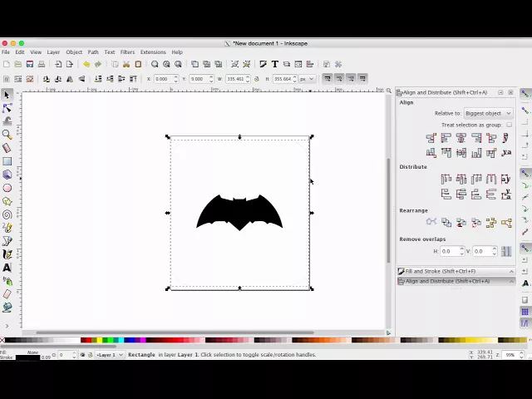The width and height of the screenshot is (532, 399).
Task: Click the Save document icon
Action: (30, 64)
